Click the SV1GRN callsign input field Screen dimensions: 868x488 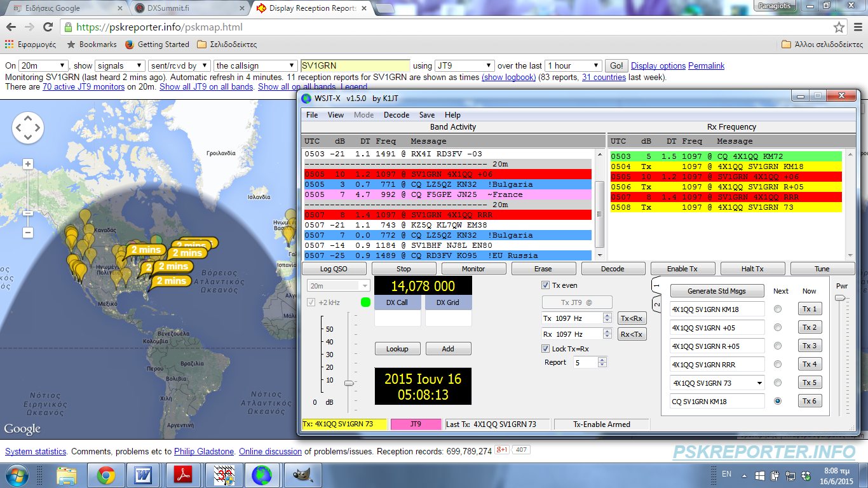(x=355, y=65)
